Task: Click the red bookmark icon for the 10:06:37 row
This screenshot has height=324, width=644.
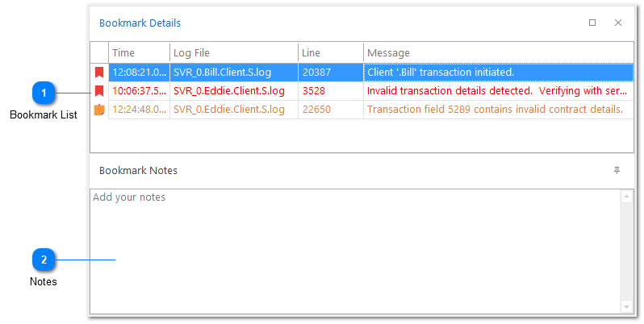Action: coord(99,91)
